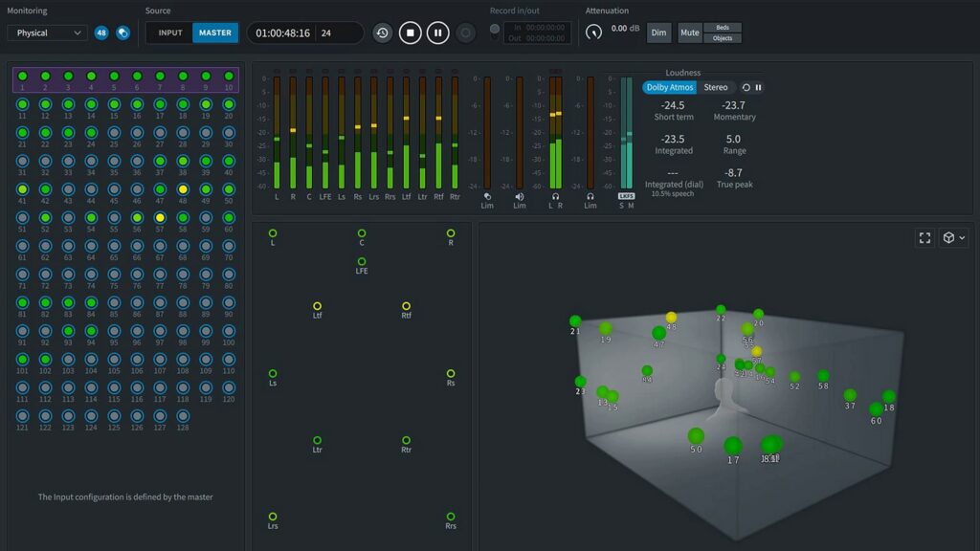Adjust the Attenuation knob
This screenshot has width=980, height=551.
point(596,32)
